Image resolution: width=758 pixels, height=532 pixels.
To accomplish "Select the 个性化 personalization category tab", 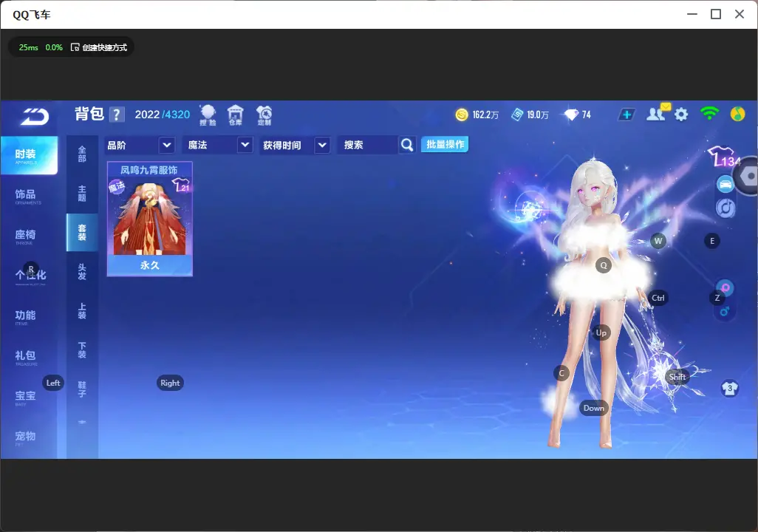I will pos(29,276).
